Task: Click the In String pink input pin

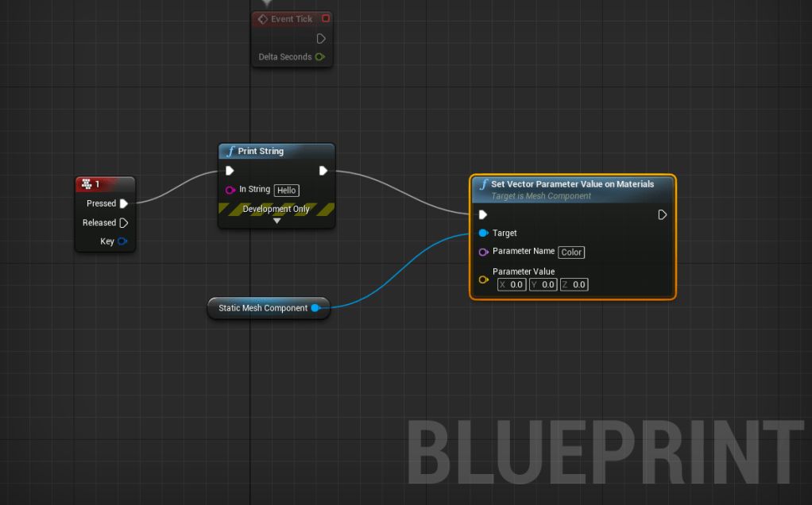Action: click(230, 190)
